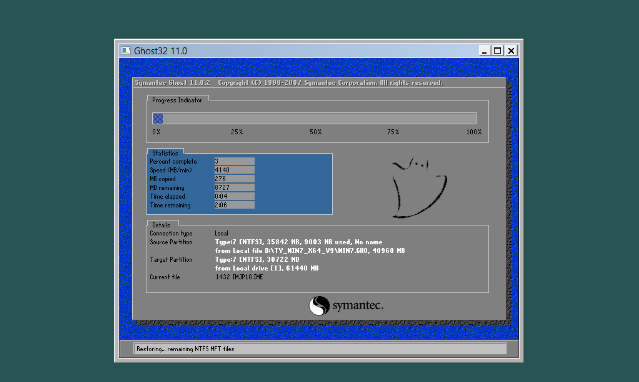The width and height of the screenshot is (639, 382).
Task: Click the symantec wordmark text
Action: [x=358, y=305]
